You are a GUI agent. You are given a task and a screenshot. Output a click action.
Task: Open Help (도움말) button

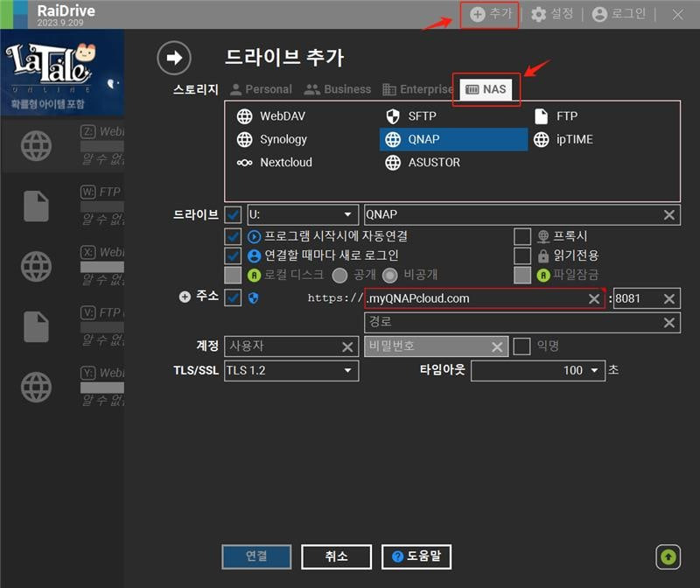coord(416,556)
